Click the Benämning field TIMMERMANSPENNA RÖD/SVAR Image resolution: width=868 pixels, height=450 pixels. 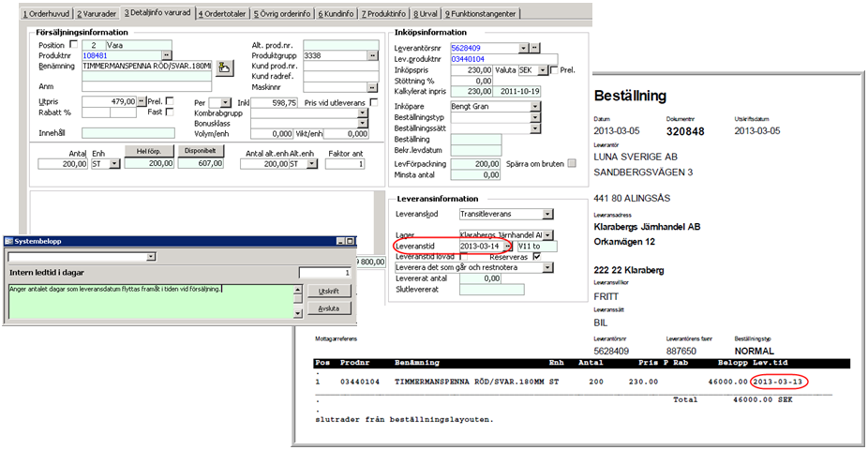(x=146, y=66)
